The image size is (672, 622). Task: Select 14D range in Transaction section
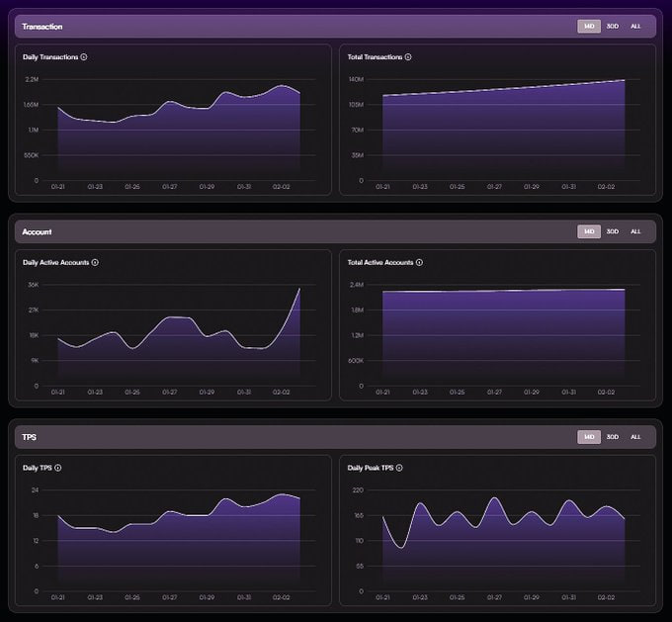tap(589, 27)
